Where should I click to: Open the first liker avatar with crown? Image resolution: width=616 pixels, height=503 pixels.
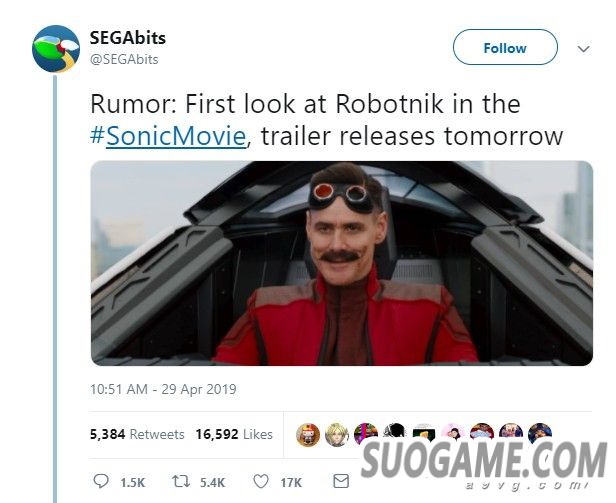click(308, 435)
